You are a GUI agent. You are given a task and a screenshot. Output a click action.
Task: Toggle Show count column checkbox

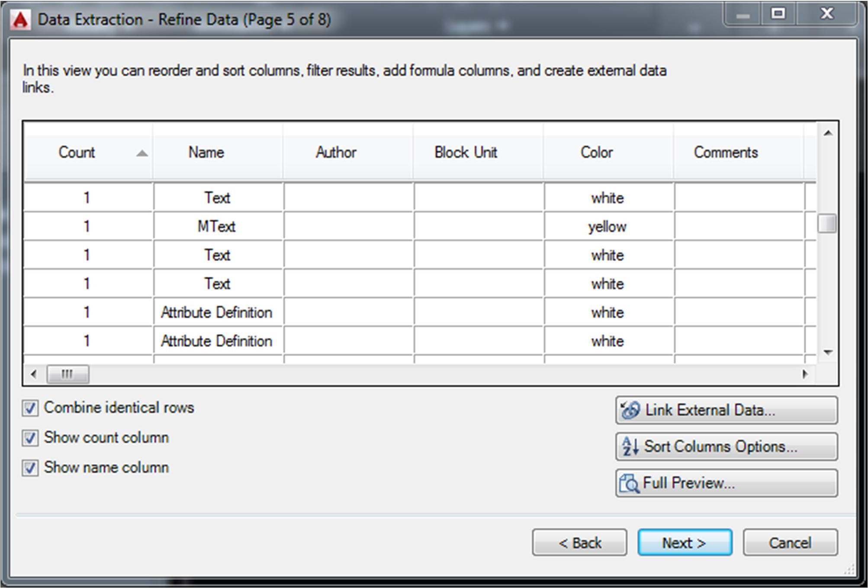point(30,438)
